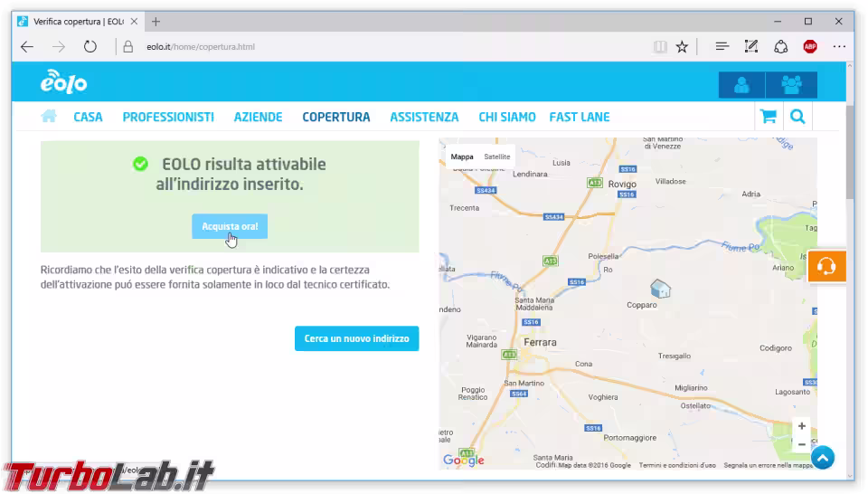Click the green checkmark success icon
Viewport: 868px width, 494px height.
click(x=141, y=164)
